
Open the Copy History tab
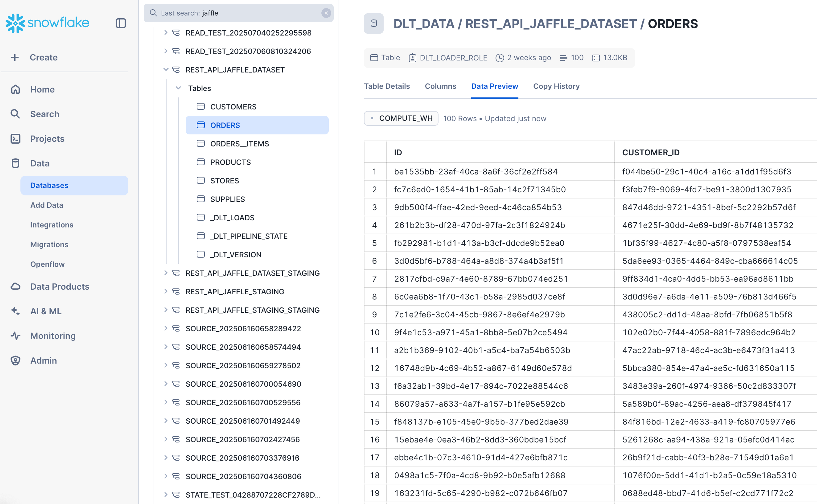556,86
